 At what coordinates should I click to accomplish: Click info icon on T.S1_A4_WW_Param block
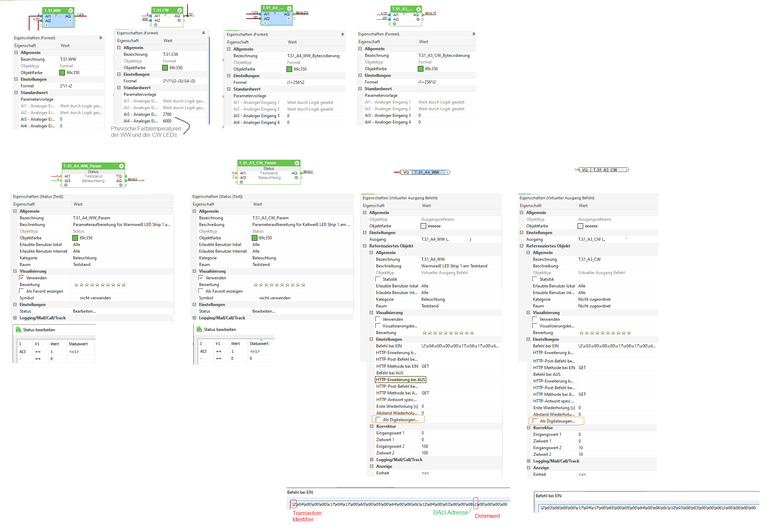pos(121,166)
